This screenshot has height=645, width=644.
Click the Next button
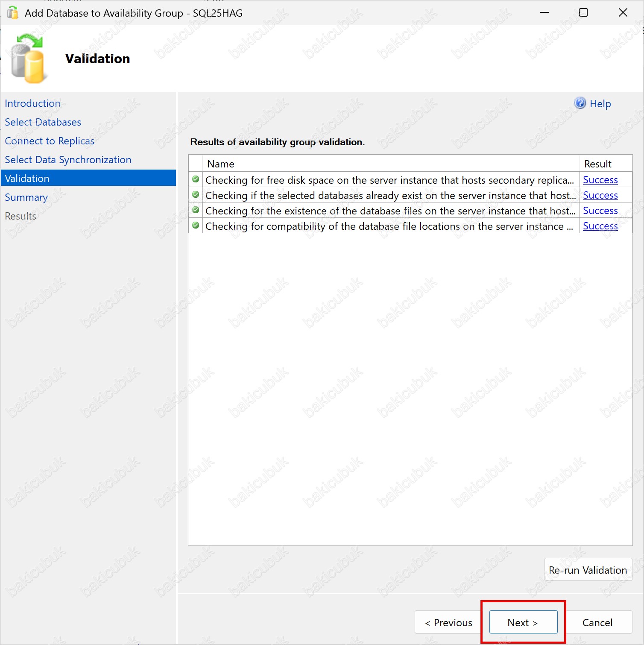click(x=523, y=622)
